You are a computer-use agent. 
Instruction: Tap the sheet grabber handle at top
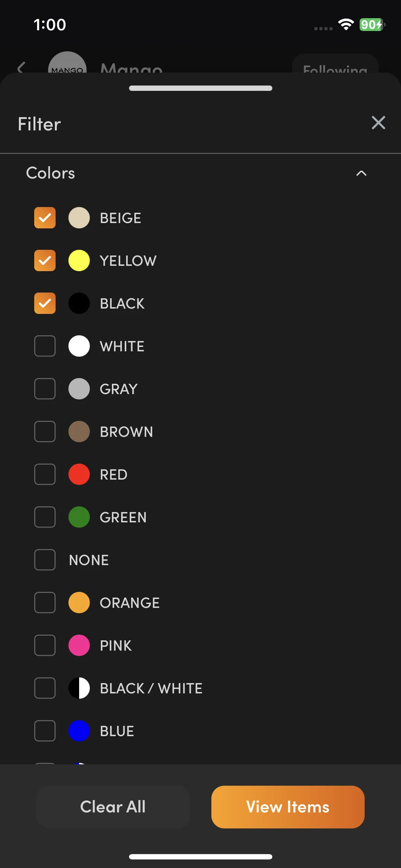click(x=201, y=88)
